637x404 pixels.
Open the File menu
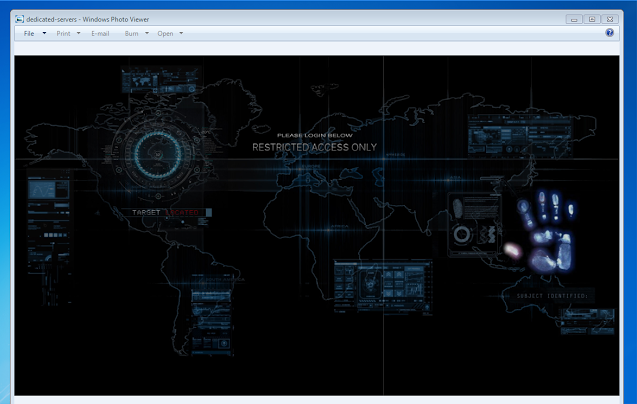tap(29, 33)
